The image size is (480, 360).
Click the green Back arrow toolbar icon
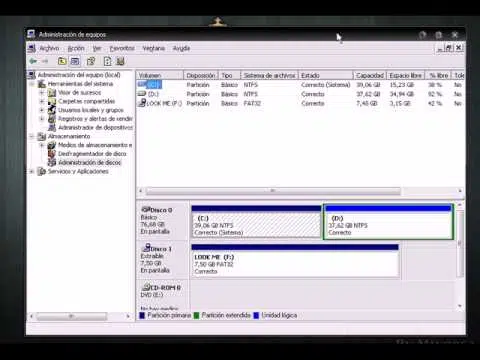33,61
